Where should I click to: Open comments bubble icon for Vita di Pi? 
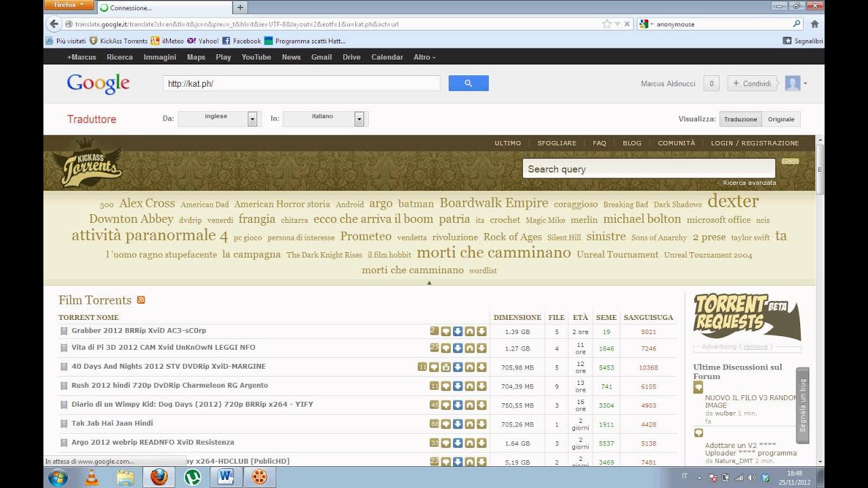tap(446, 348)
